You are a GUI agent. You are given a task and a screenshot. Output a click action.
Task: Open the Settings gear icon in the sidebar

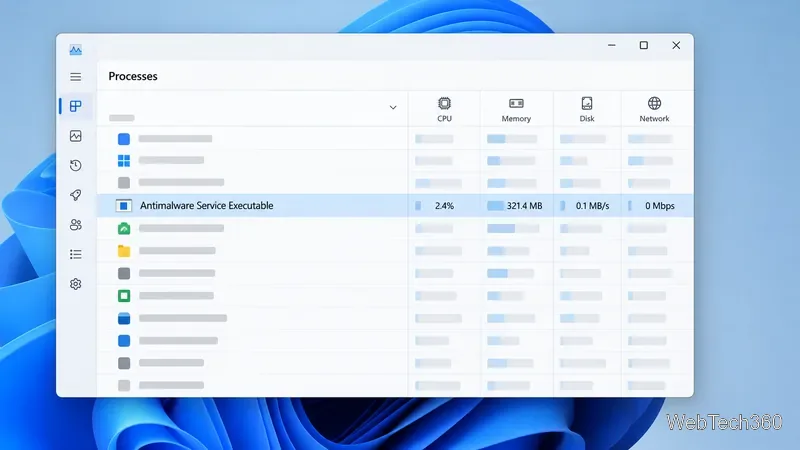point(76,284)
